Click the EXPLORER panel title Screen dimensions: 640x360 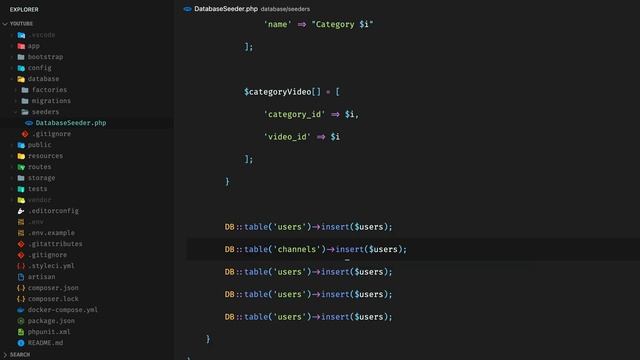(x=24, y=9)
